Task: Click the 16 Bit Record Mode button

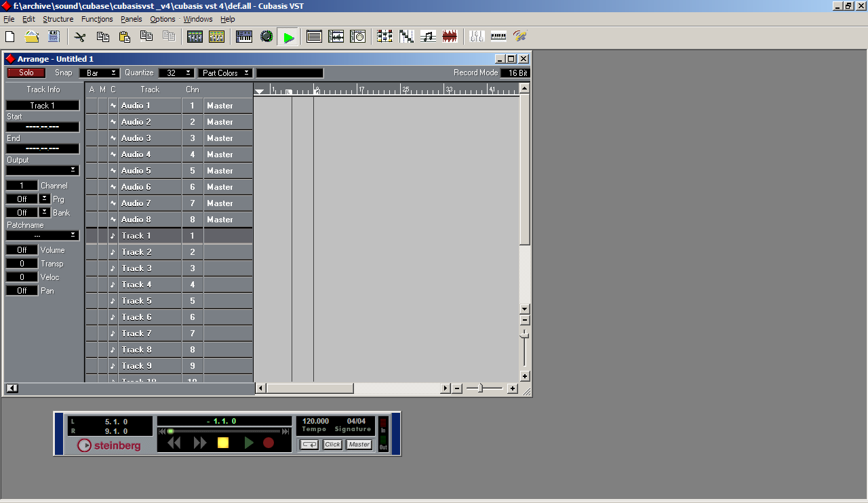Action: (x=515, y=73)
